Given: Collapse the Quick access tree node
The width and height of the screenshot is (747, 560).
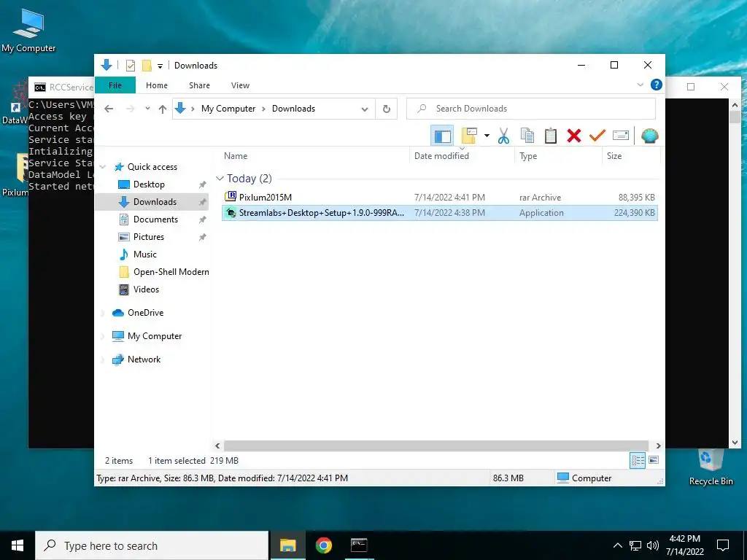Looking at the screenshot, I should coord(103,167).
